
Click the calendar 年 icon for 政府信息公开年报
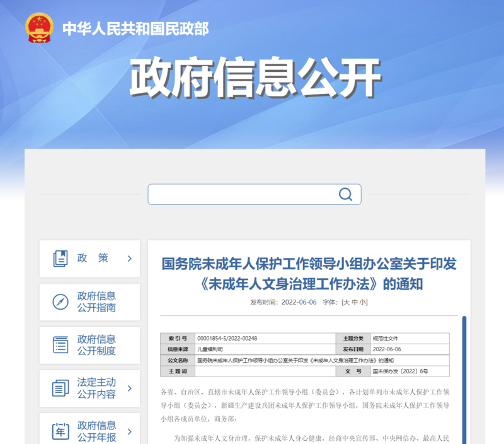60,431
